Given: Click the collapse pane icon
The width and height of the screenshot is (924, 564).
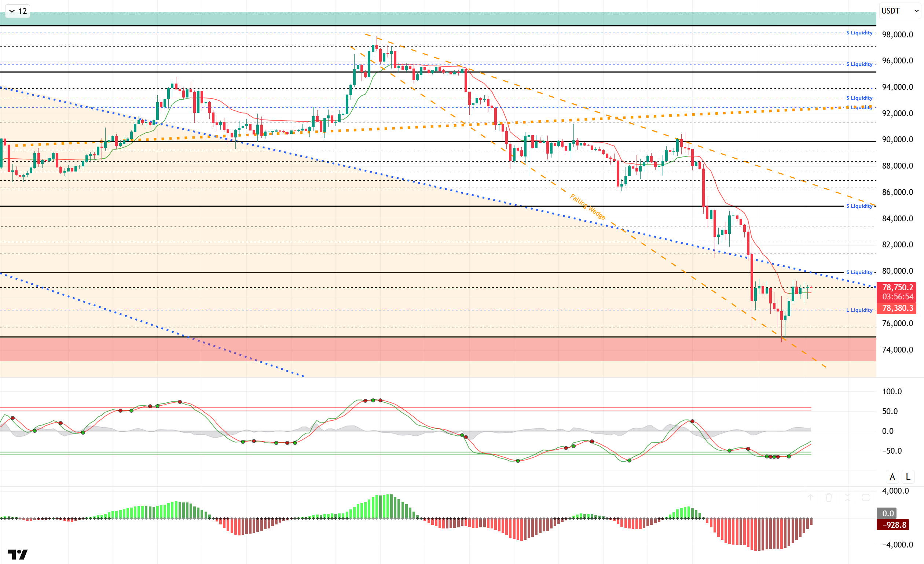Looking at the screenshot, I should coord(847,498).
